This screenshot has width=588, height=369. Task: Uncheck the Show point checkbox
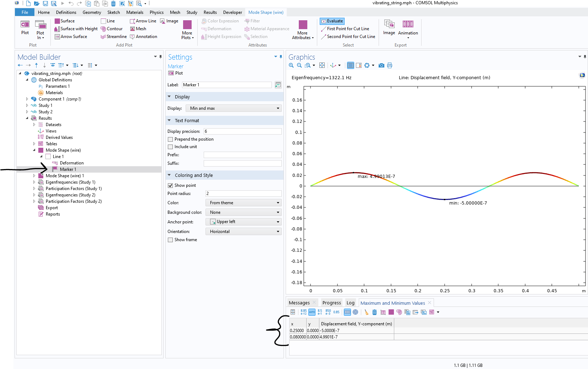point(170,185)
